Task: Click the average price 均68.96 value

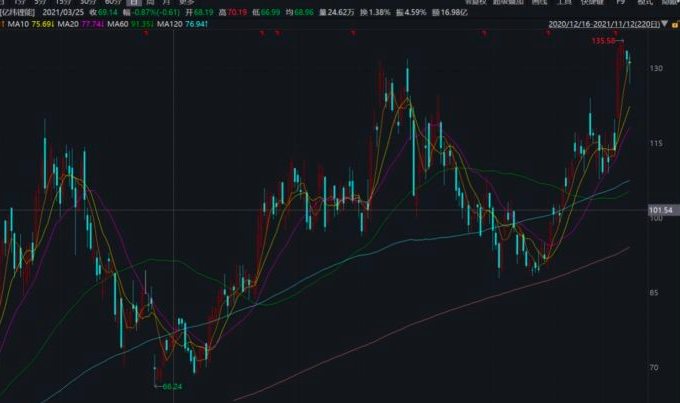Action: pos(300,12)
